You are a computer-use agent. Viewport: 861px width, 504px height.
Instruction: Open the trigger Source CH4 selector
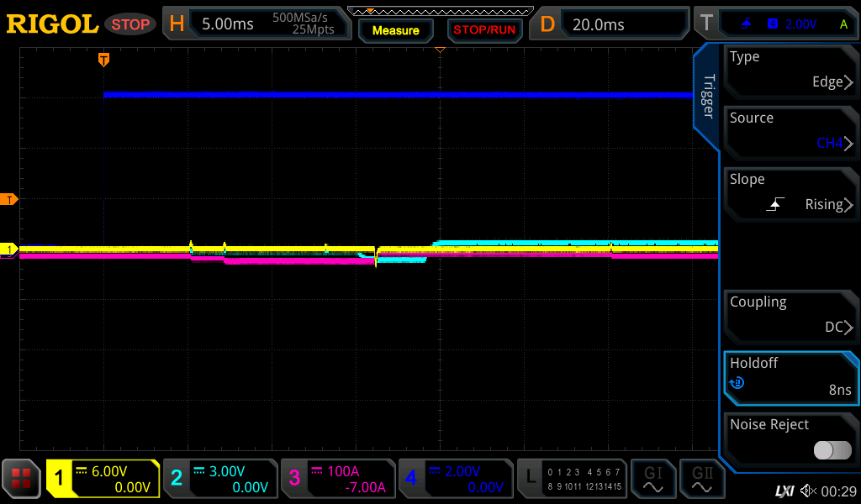tap(790, 132)
